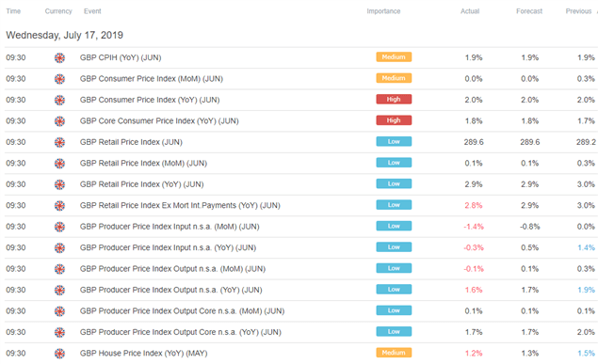The height and width of the screenshot is (364, 598).
Task: Click previous 1.9% for PPI Output YoY
Action: click(x=586, y=290)
